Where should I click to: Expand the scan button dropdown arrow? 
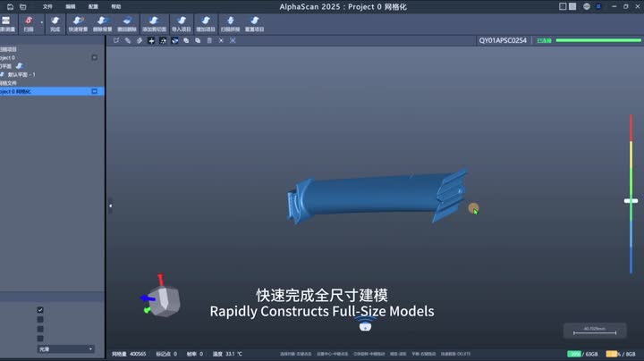(41, 23)
